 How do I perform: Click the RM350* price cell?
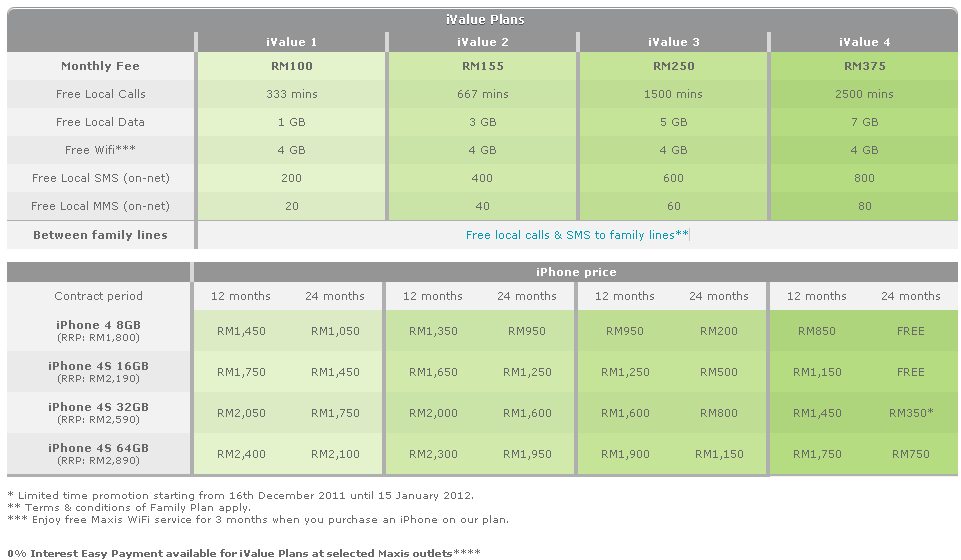(x=910, y=413)
